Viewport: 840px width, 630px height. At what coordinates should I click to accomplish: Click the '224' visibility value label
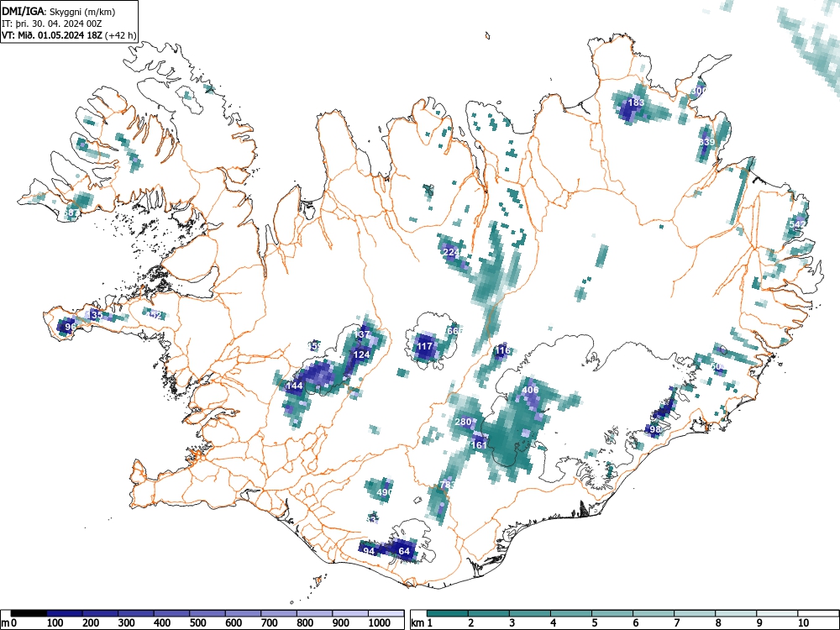452,252
